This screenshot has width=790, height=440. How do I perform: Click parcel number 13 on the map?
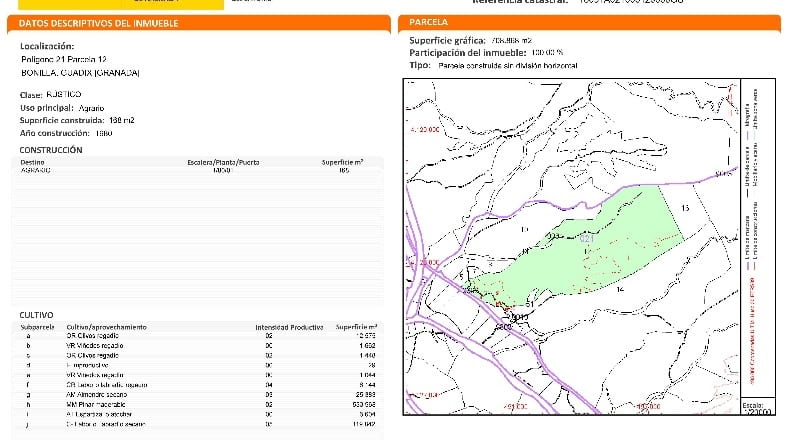[x=685, y=208]
